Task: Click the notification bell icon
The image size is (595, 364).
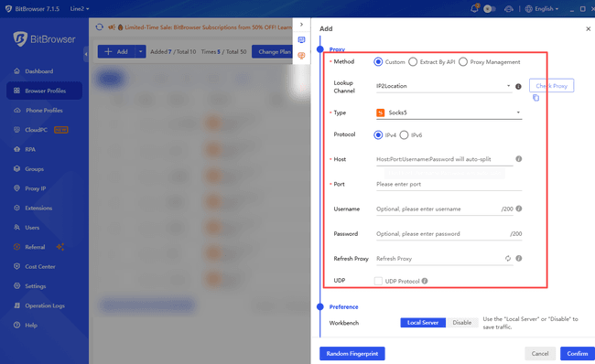Action: click(474, 8)
